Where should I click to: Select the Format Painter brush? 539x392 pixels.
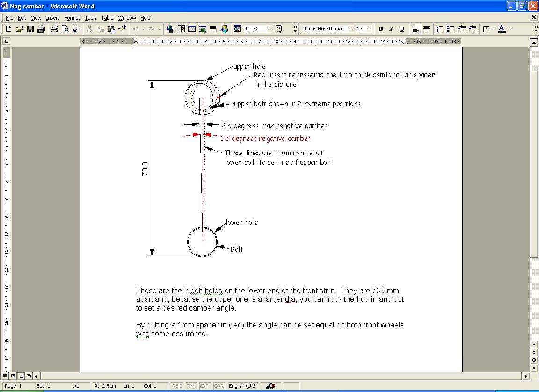[122, 29]
